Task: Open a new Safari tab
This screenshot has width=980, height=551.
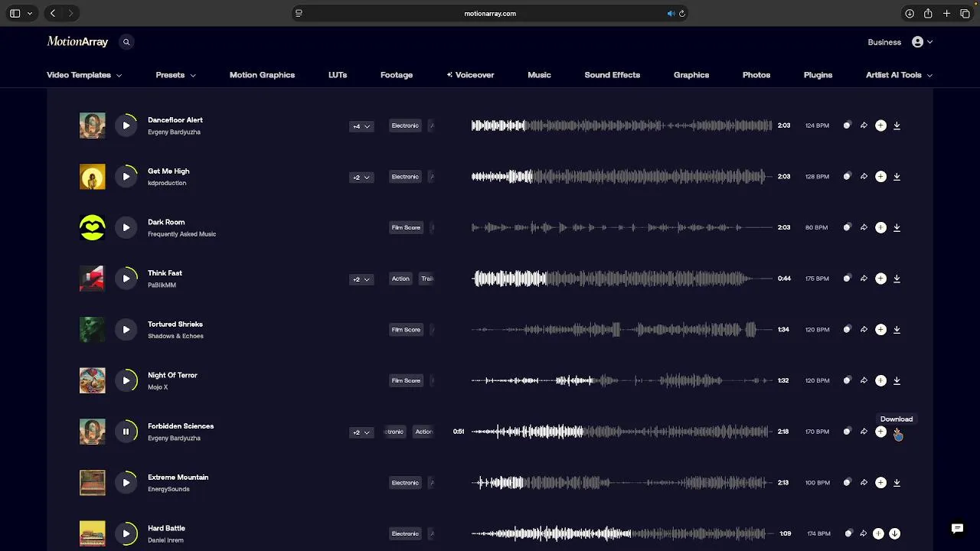Action: 946,13
